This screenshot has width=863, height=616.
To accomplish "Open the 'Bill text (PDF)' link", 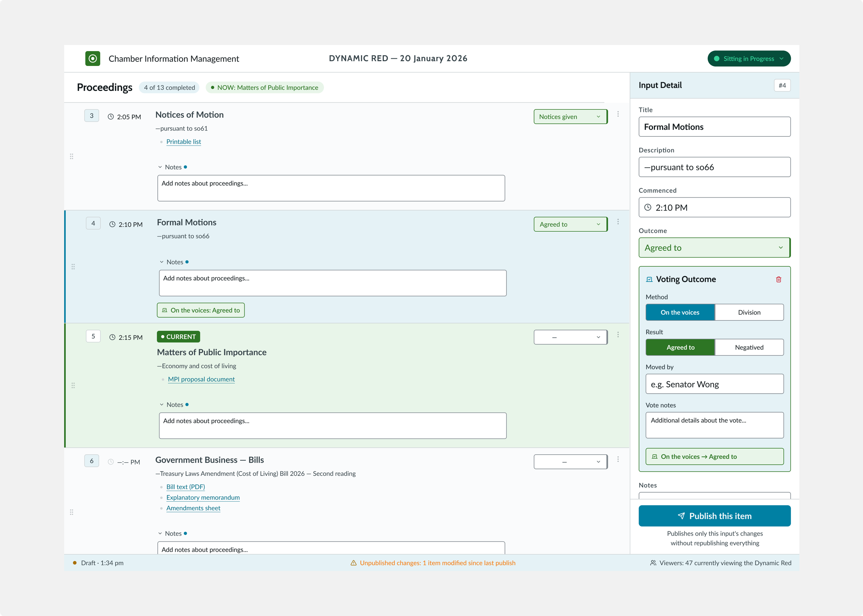I will click(x=185, y=487).
